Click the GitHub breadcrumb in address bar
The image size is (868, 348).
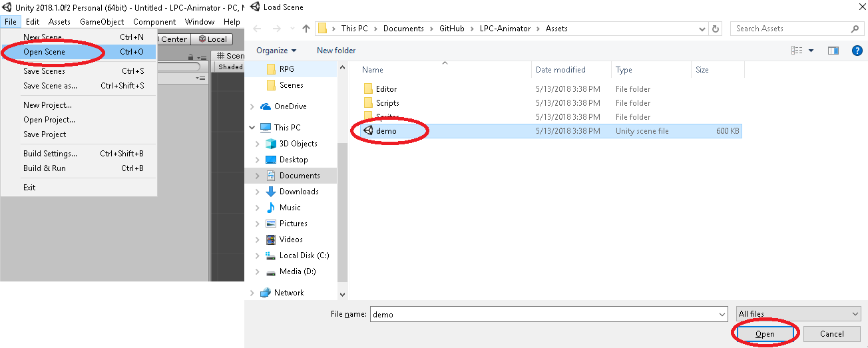pyautogui.click(x=453, y=29)
